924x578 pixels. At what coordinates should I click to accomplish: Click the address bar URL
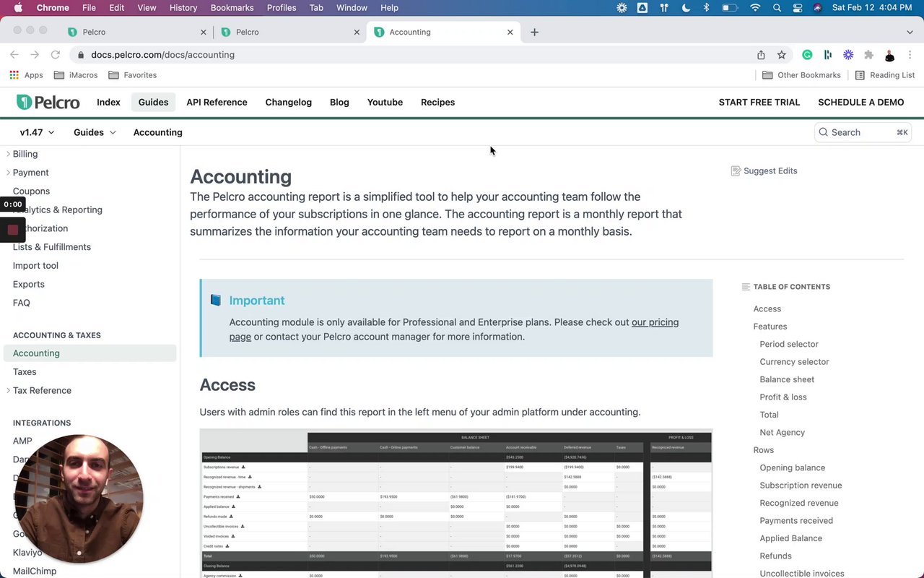[x=162, y=55]
